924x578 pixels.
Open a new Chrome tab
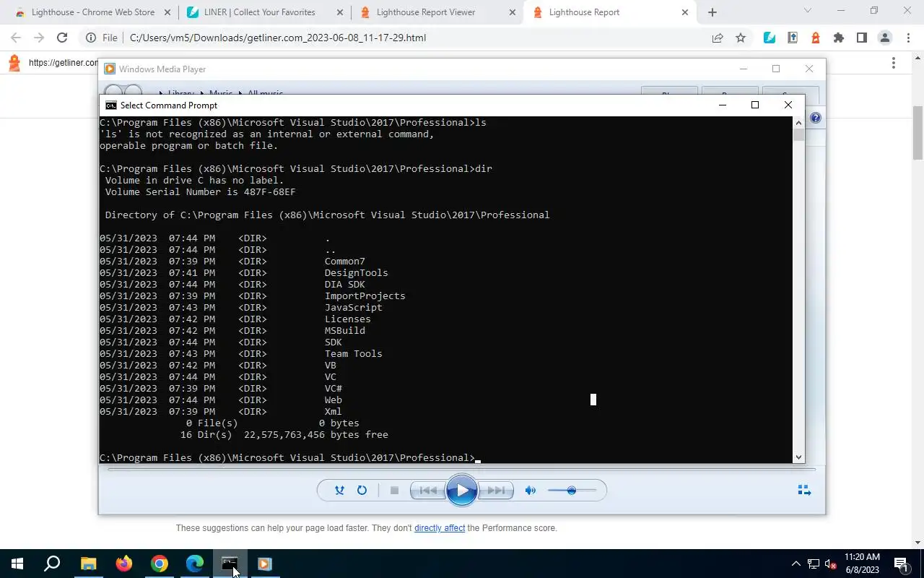pos(712,12)
